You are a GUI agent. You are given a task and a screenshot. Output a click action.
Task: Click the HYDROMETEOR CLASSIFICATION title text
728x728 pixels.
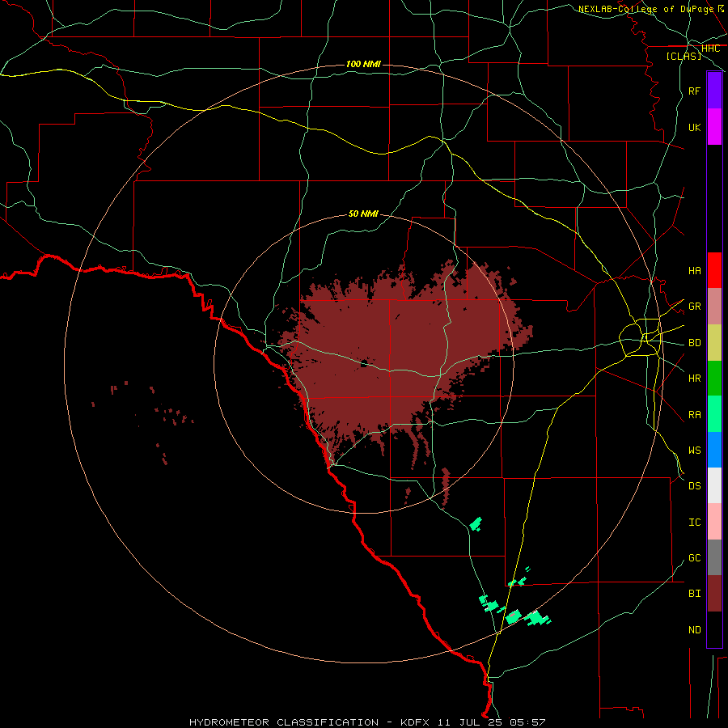point(284,722)
